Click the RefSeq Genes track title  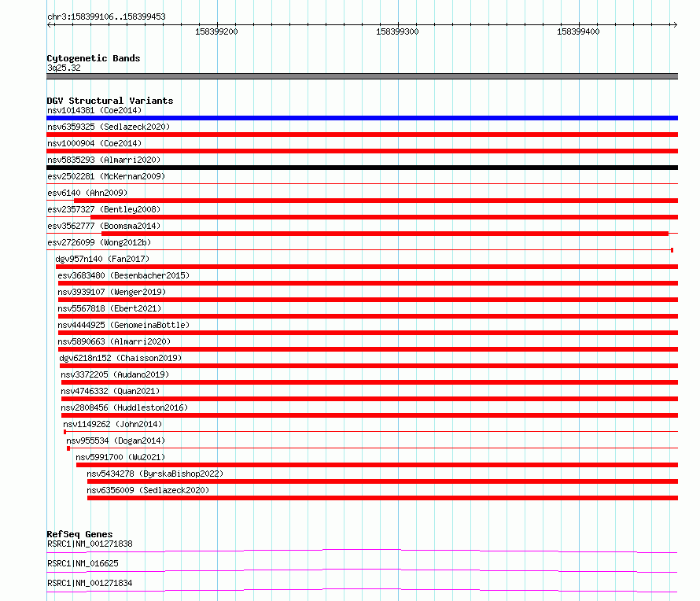79,534
